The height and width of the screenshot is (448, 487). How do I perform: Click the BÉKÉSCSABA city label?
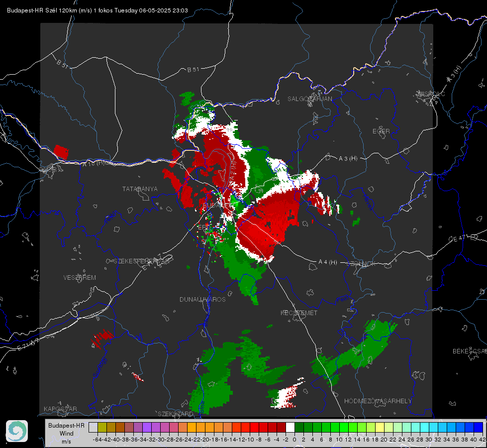pos(470,351)
